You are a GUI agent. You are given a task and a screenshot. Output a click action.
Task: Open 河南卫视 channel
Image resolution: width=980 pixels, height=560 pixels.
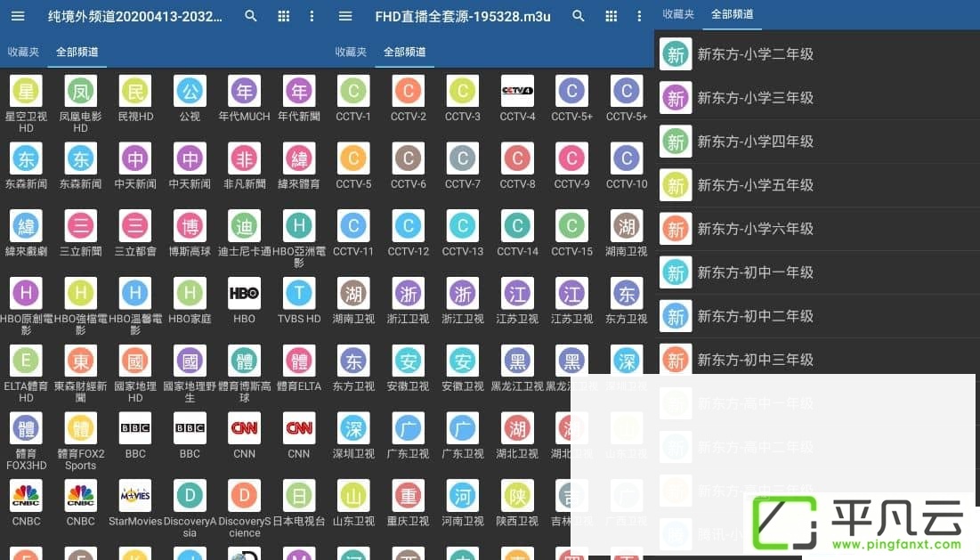[x=463, y=503]
